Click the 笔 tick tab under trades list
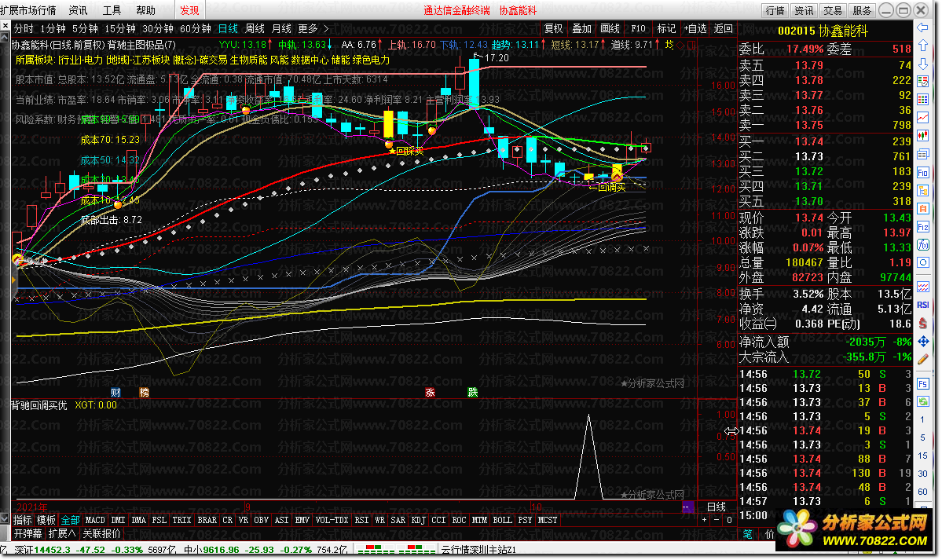The image size is (942, 560). click(747, 533)
